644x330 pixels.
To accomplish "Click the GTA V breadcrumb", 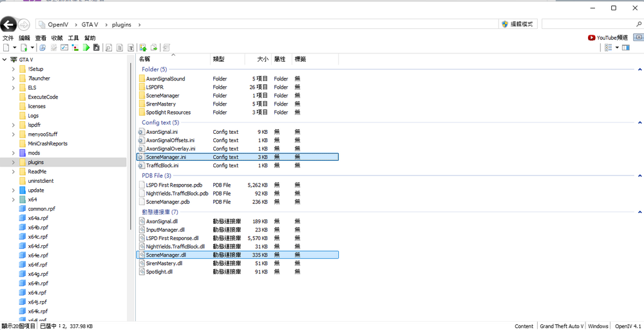I will (x=90, y=24).
